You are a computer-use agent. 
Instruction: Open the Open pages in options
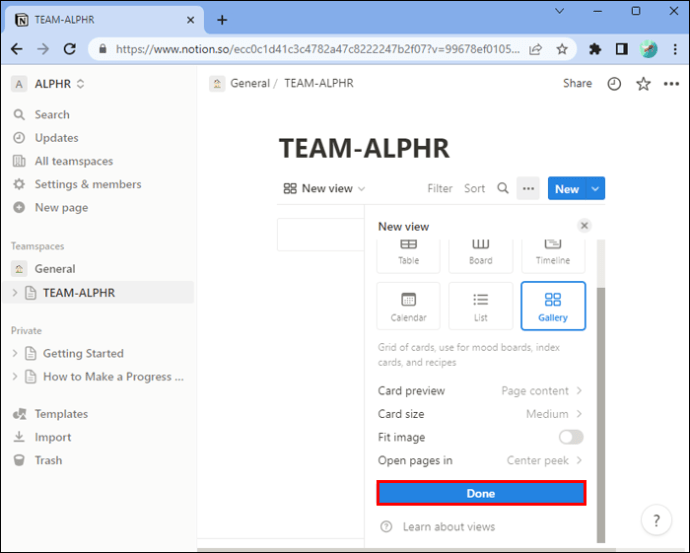tap(481, 460)
